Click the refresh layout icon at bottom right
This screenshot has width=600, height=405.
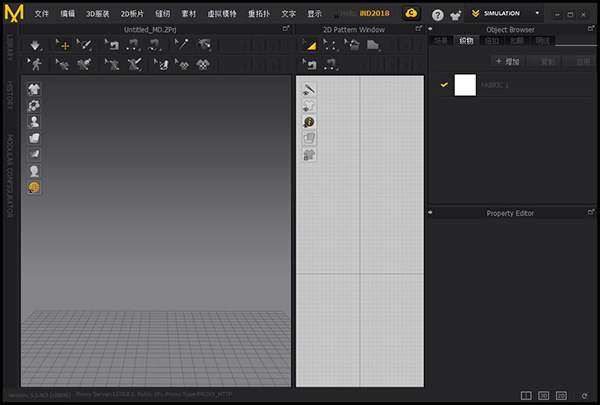584,396
